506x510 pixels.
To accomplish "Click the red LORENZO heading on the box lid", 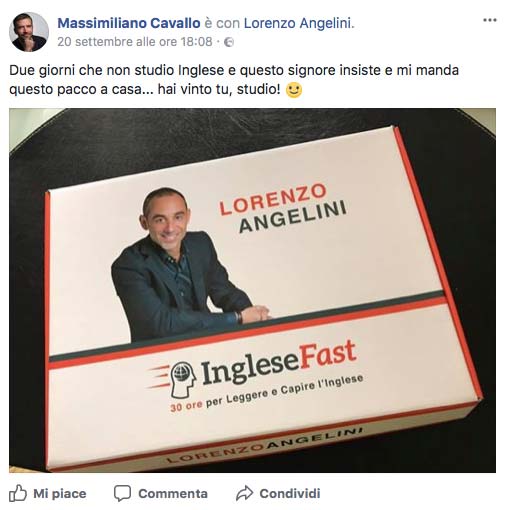I will tap(273, 199).
